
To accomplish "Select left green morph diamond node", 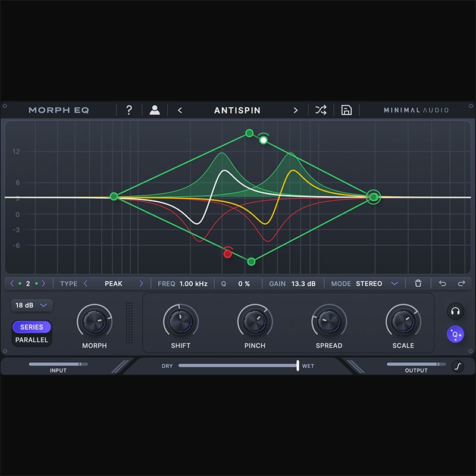I will coord(114,196).
